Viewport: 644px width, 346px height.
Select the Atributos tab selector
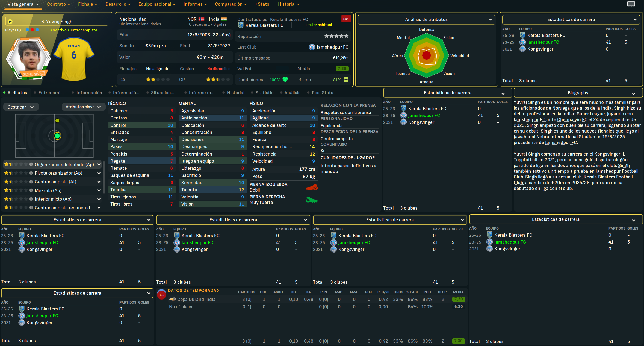[x=15, y=93]
